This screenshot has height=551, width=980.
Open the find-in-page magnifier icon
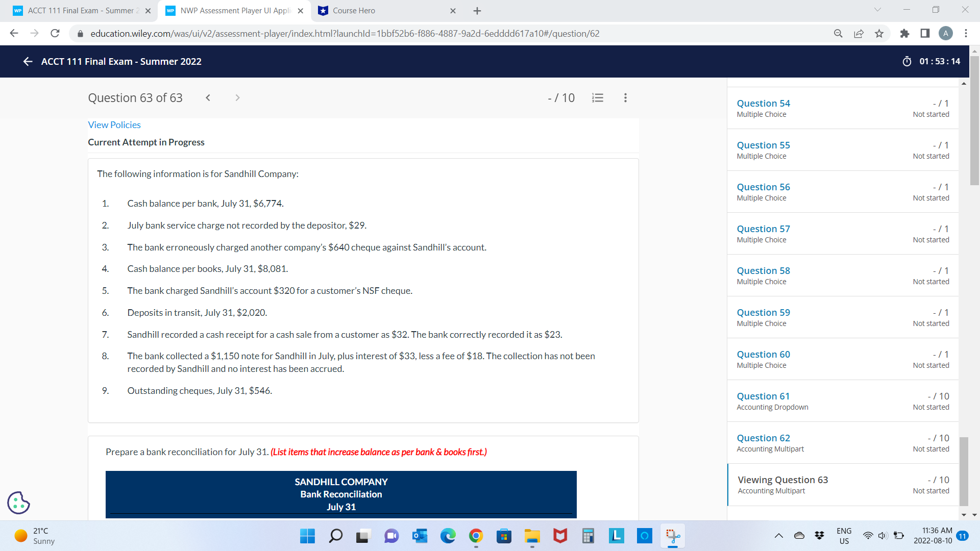[x=838, y=33]
